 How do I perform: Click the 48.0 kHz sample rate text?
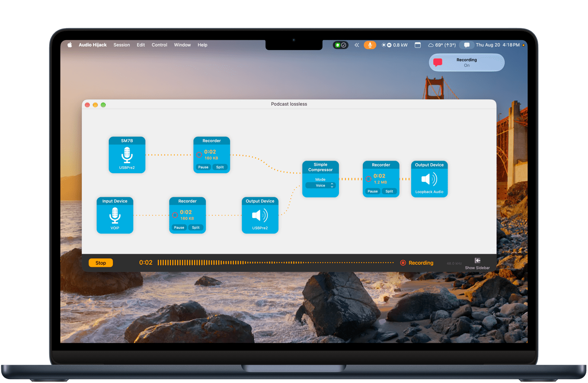click(454, 263)
